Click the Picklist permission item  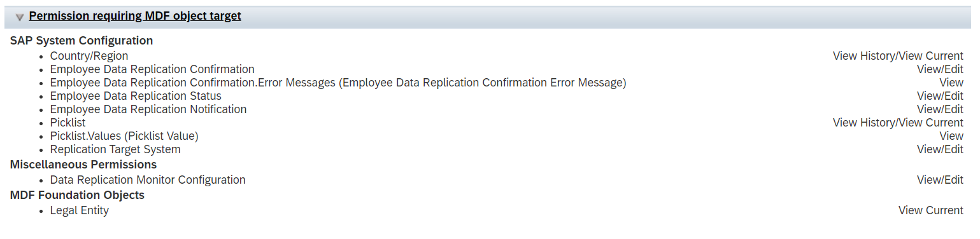[x=67, y=123]
